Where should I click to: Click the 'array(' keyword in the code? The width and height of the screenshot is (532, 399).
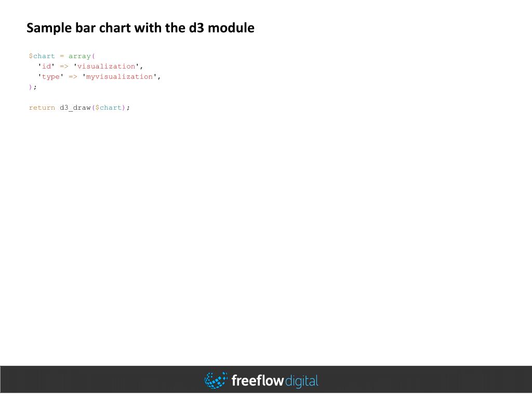[82, 56]
